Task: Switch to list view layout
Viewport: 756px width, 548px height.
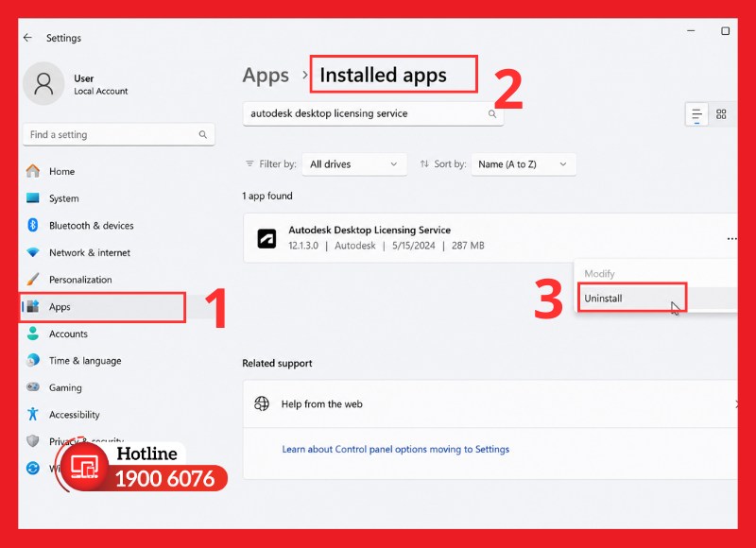Action: [x=696, y=114]
